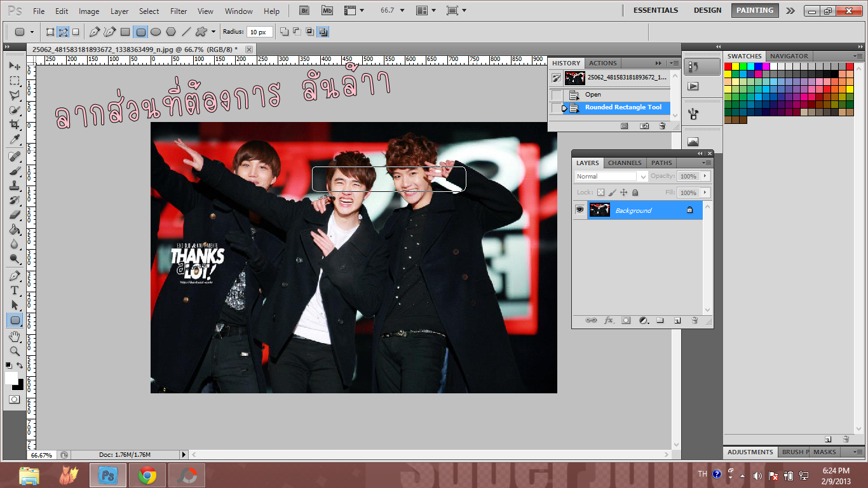Pick the Horizontal Type tool
The width and height of the screenshot is (868, 488).
click(x=14, y=290)
